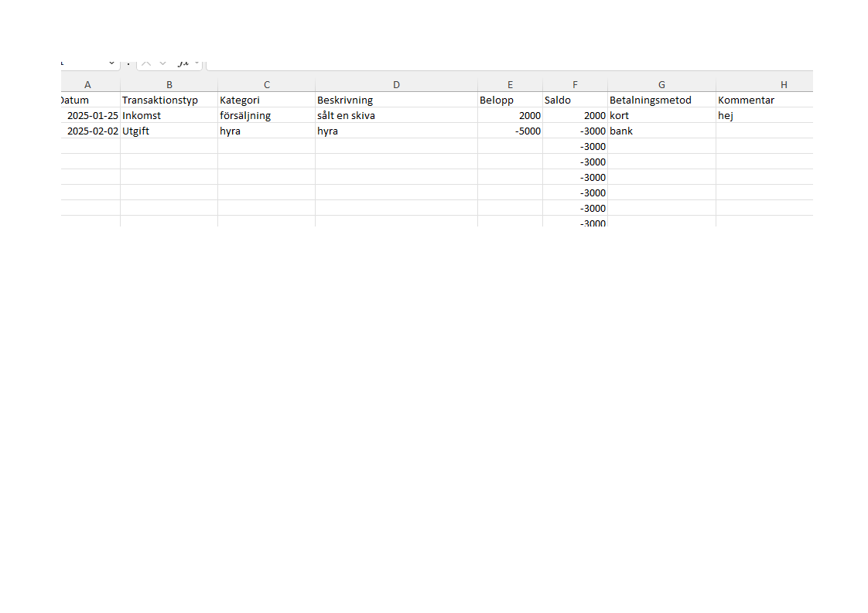Click the hej comment cell

764,116
